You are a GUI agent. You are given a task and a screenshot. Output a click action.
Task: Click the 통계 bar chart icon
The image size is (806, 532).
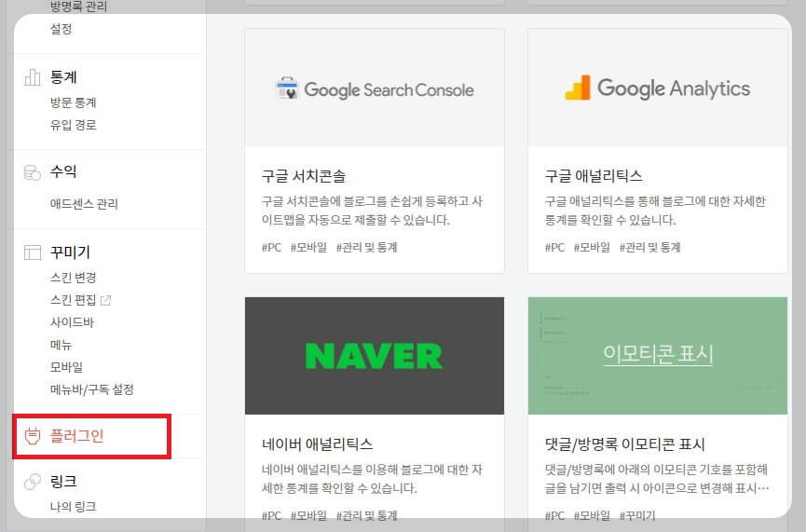point(33,77)
